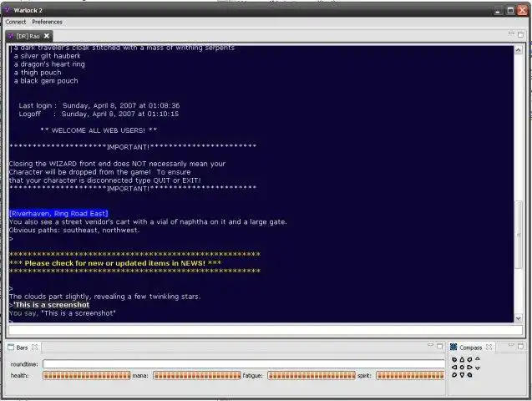
Task: Click the southwest compass arrow
Action: tap(454, 375)
